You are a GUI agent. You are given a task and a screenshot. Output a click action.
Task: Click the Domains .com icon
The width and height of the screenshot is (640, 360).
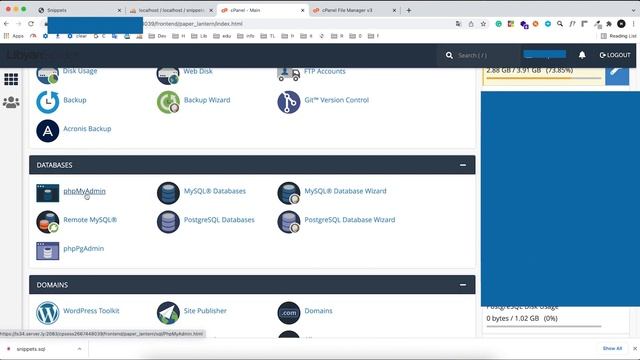[x=289, y=313]
